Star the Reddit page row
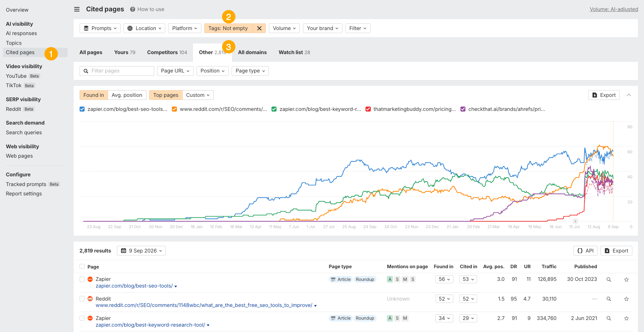This screenshot has height=332, width=644. pos(627,299)
